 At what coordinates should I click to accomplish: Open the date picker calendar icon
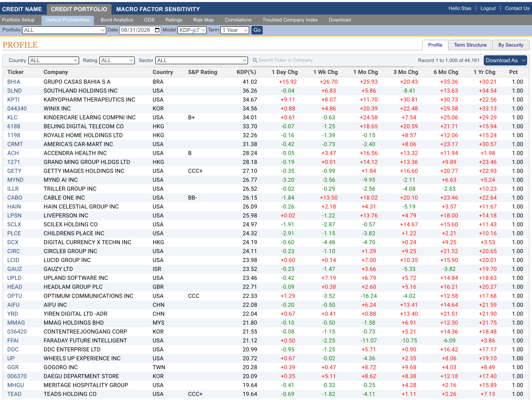pos(157,30)
